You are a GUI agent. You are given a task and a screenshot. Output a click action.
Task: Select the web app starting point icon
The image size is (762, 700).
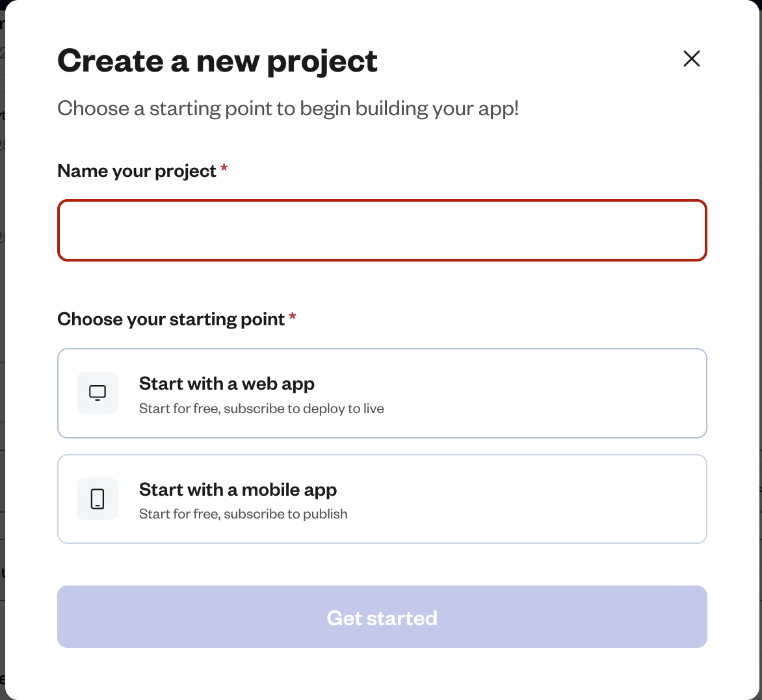[x=97, y=392]
